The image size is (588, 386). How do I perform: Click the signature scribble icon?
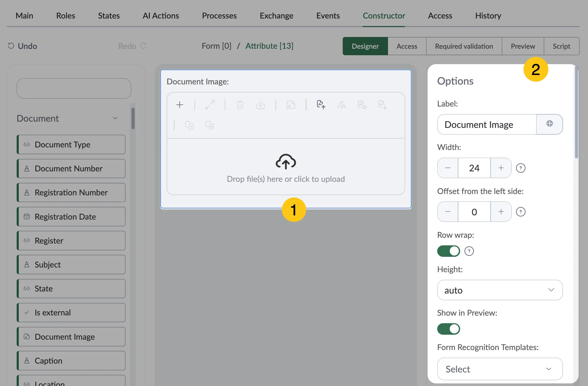(342, 105)
